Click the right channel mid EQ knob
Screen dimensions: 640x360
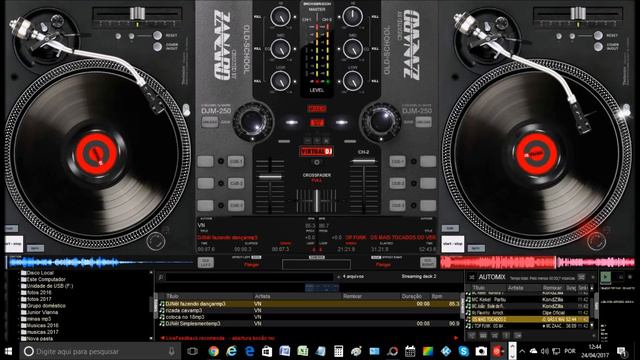coord(353,49)
